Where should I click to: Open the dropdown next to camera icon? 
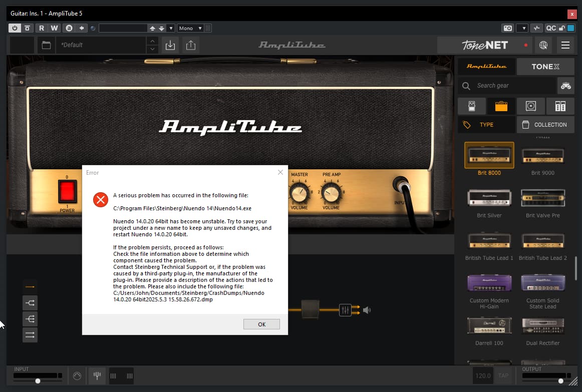523,28
